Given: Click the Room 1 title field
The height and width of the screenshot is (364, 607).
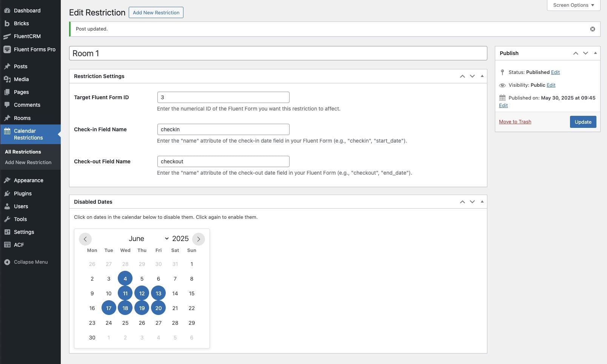Looking at the screenshot, I should tap(278, 53).
